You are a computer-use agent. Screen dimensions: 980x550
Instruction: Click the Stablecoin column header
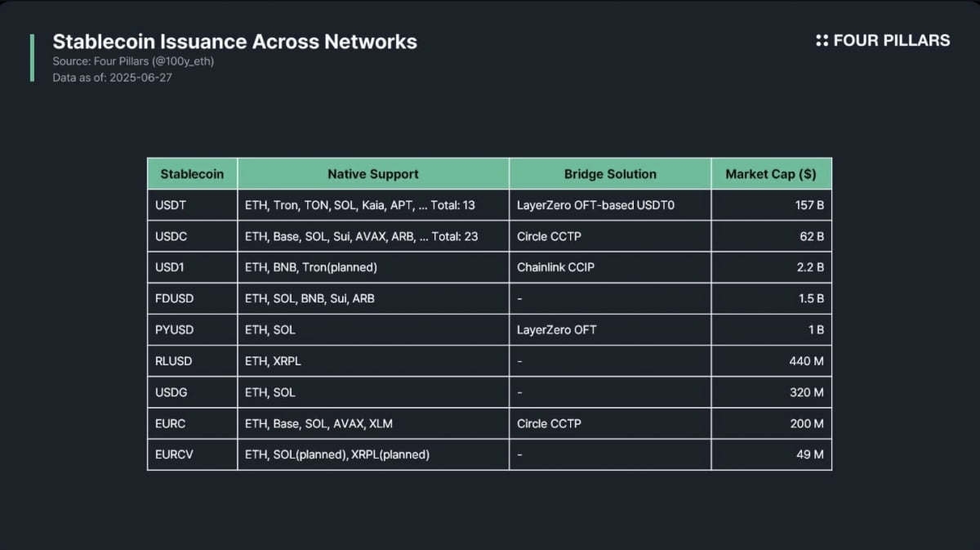tap(192, 174)
